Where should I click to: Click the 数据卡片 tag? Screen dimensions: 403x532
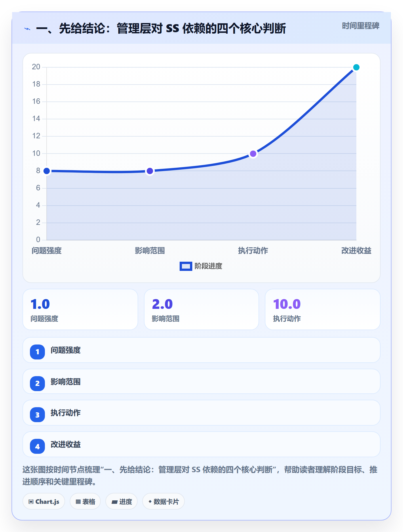click(164, 502)
